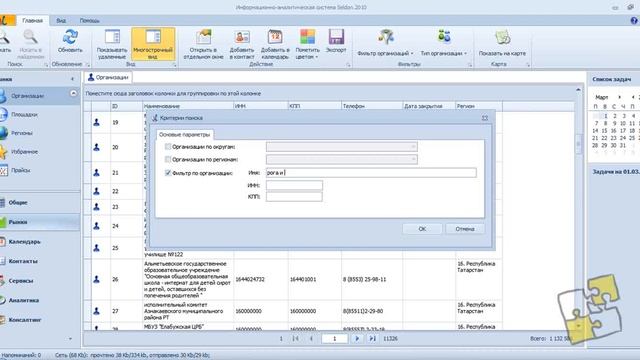The width and height of the screenshot is (640, 360).
Task: Confirm search criteria with OK
Action: pyautogui.click(x=422, y=229)
